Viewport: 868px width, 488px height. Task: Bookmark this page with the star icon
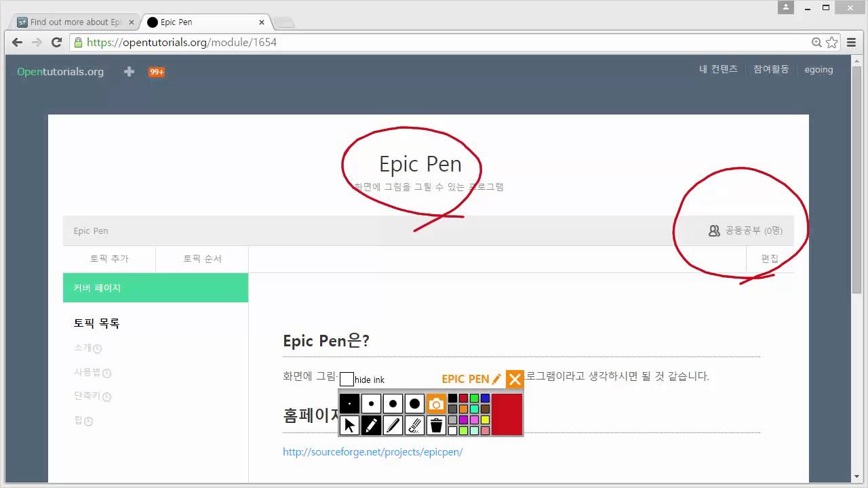pyautogui.click(x=832, y=42)
